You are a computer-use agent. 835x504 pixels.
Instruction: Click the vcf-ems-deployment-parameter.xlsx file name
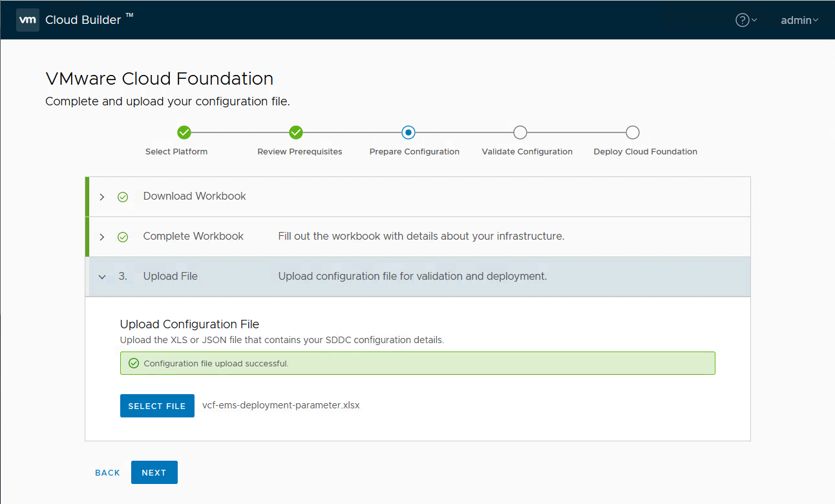[x=280, y=405]
